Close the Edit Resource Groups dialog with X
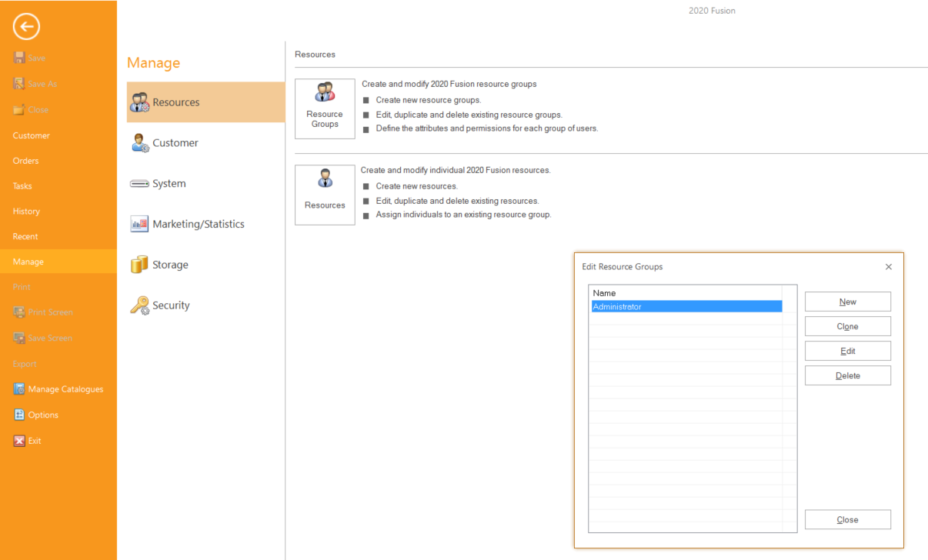This screenshot has height=560, width=928. (x=889, y=267)
